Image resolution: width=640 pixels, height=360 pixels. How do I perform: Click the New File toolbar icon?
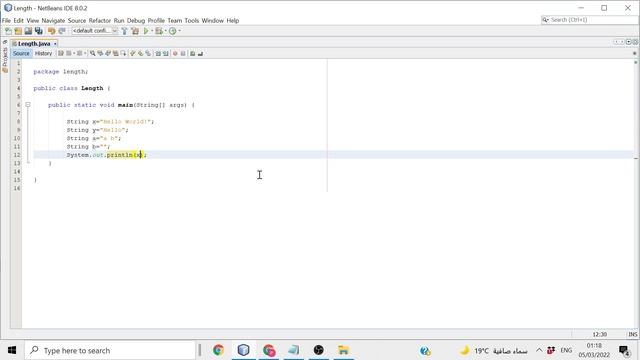click(x=8, y=31)
